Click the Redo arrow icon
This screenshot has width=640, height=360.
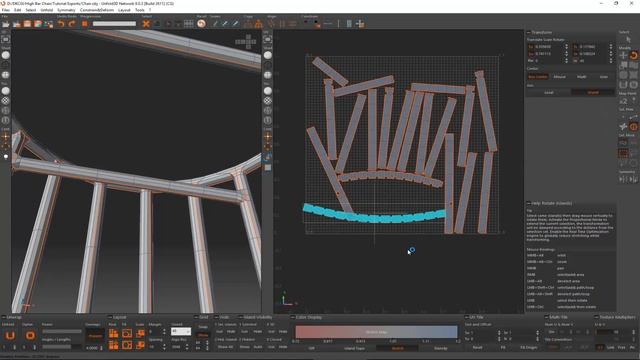(72, 24)
